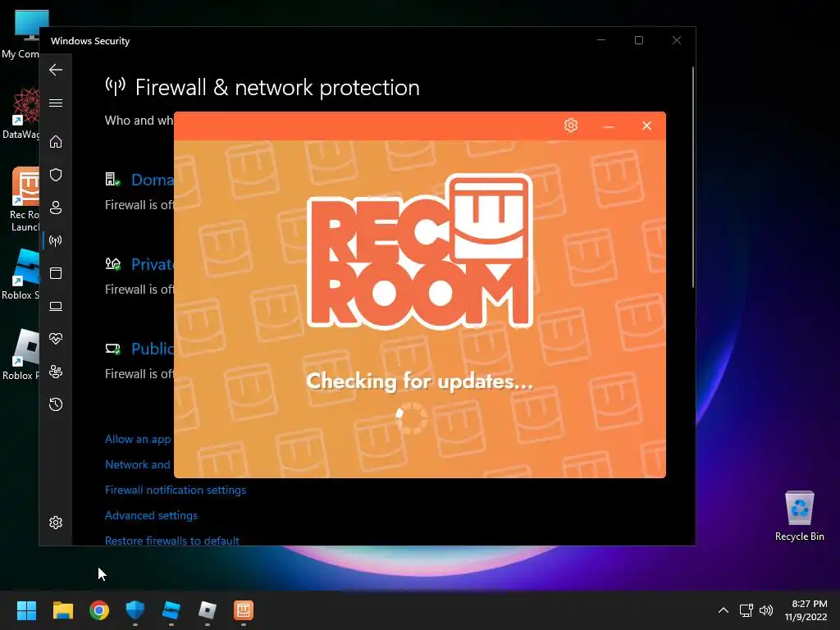Open Rec Room launcher settings gear
This screenshot has width=840, height=630.
tap(571, 126)
